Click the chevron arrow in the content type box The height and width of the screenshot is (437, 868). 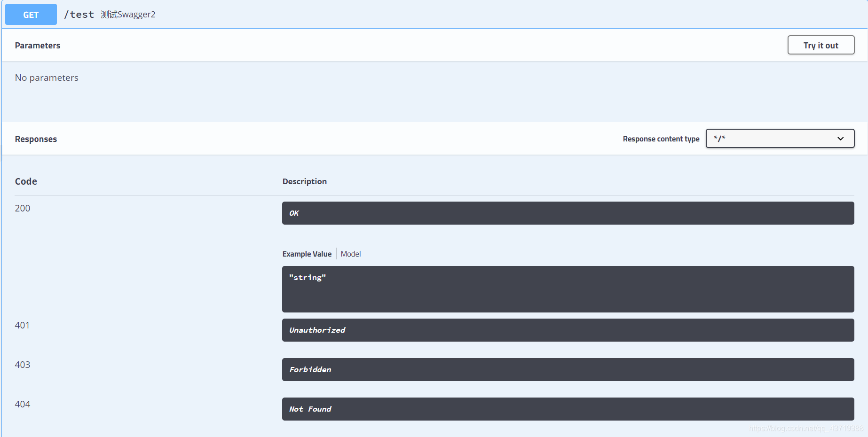tap(840, 139)
